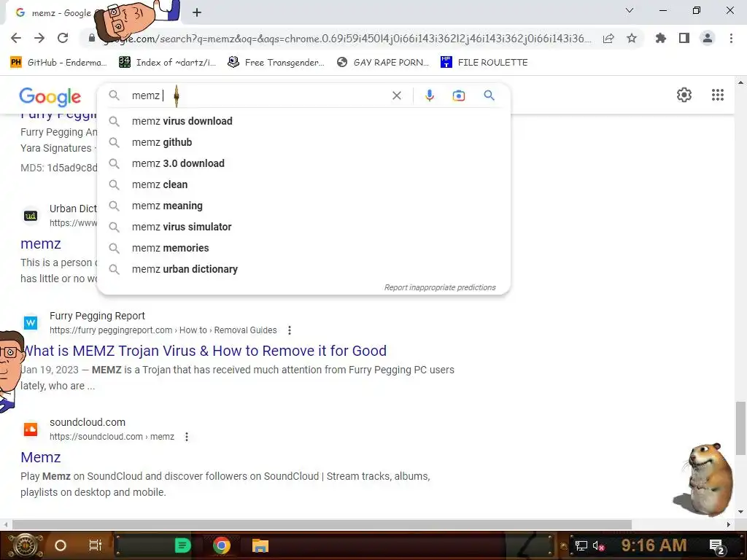Share this page via the share icon
The image size is (747, 560).
click(x=608, y=39)
